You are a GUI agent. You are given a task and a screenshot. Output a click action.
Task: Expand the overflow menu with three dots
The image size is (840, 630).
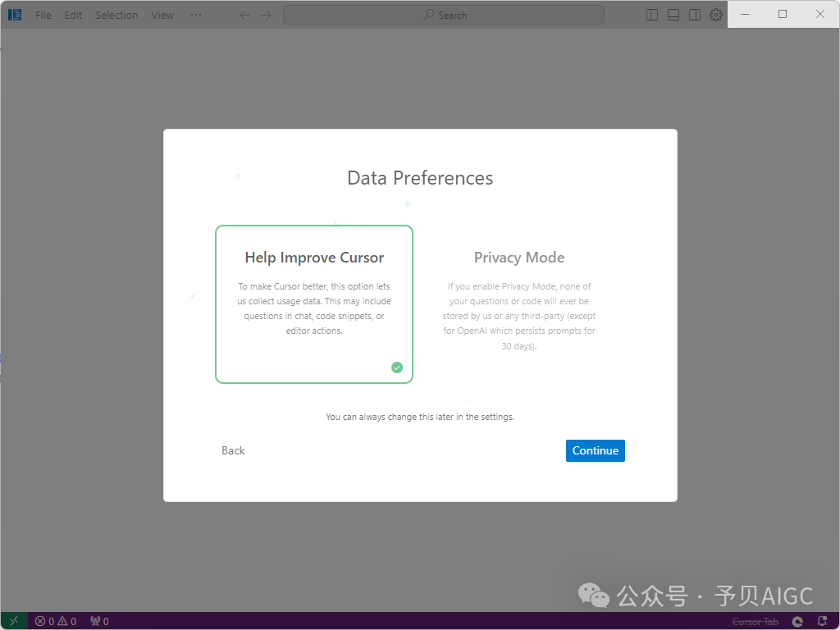click(196, 15)
